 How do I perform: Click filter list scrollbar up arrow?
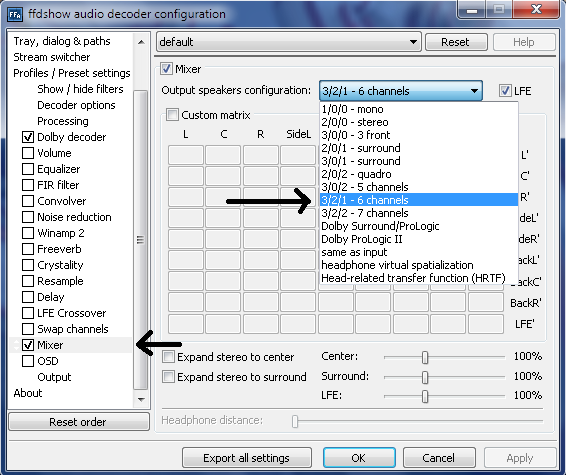[x=141, y=42]
